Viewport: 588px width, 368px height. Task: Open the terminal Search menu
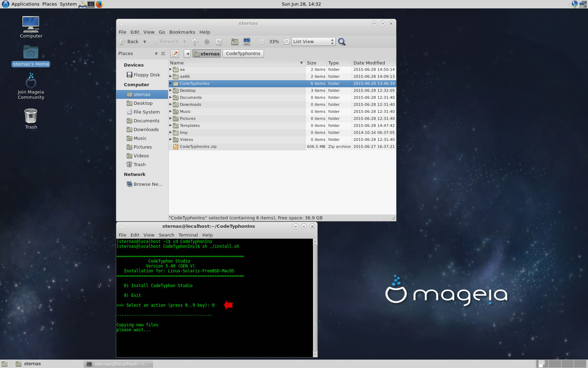(x=167, y=235)
